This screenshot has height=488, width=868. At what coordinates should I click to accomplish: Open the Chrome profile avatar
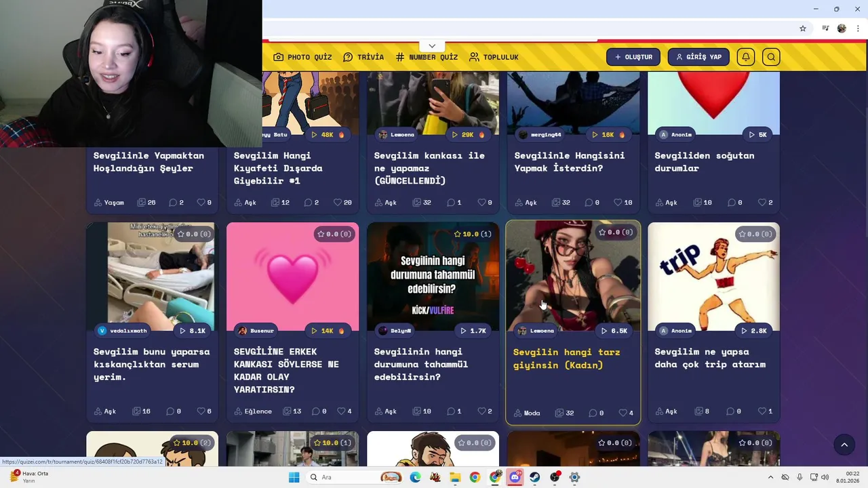click(842, 28)
